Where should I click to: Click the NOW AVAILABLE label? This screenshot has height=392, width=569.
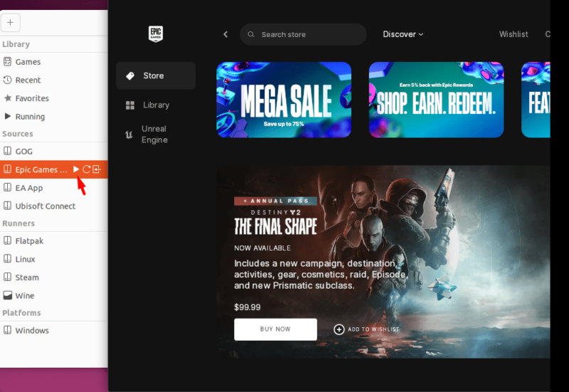point(262,248)
